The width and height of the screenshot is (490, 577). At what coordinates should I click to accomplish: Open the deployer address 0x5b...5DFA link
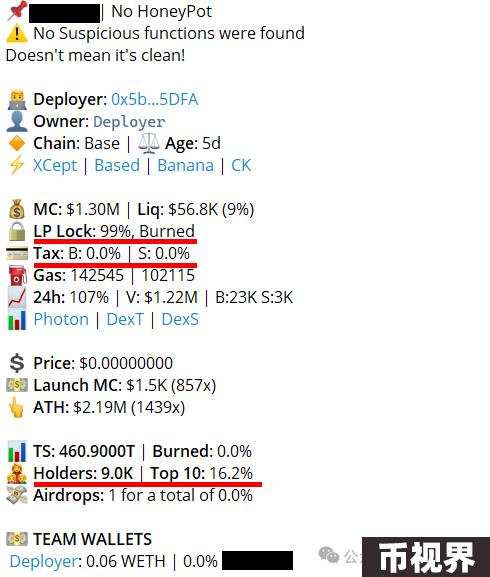click(x=155, y=99)
